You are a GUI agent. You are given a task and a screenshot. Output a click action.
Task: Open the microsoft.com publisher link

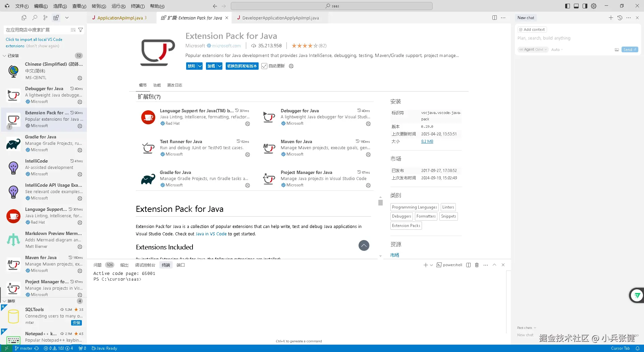coord(226,46)
